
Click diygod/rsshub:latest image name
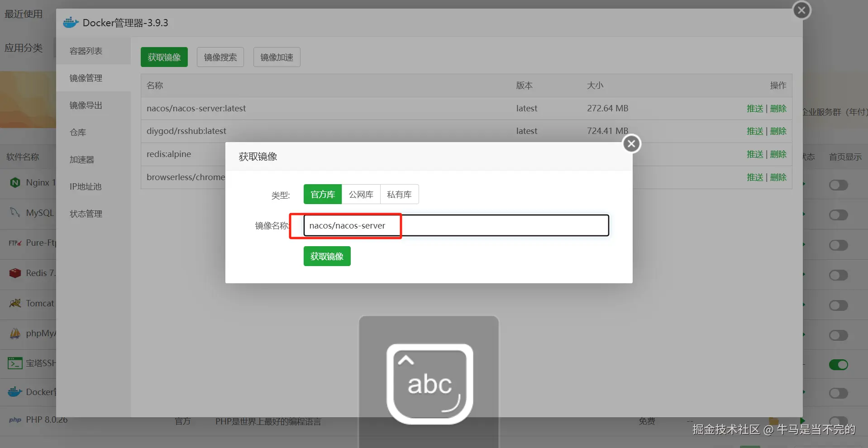186,131
